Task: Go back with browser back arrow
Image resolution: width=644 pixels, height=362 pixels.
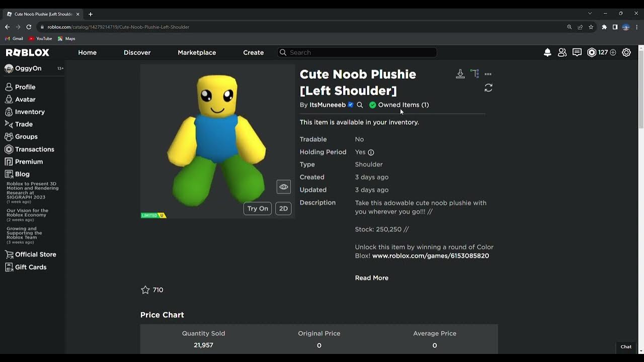Action: click(7, 27)
